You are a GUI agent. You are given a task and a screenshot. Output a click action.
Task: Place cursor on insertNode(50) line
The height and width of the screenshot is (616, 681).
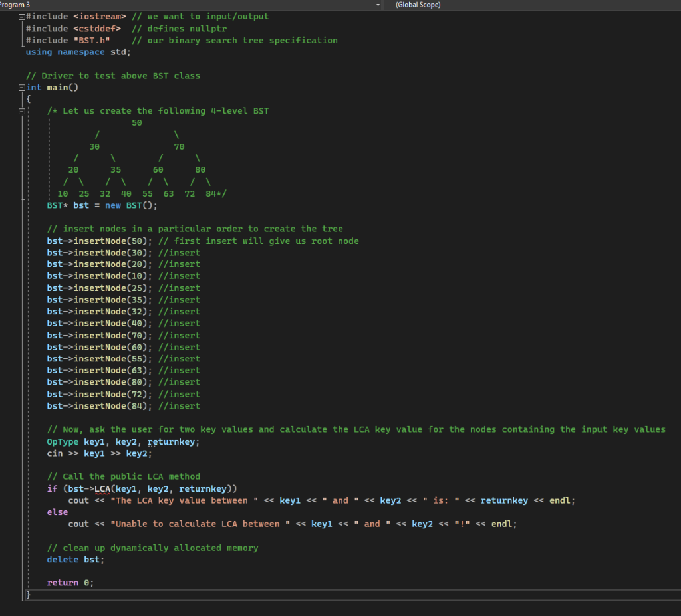(100, 241)
